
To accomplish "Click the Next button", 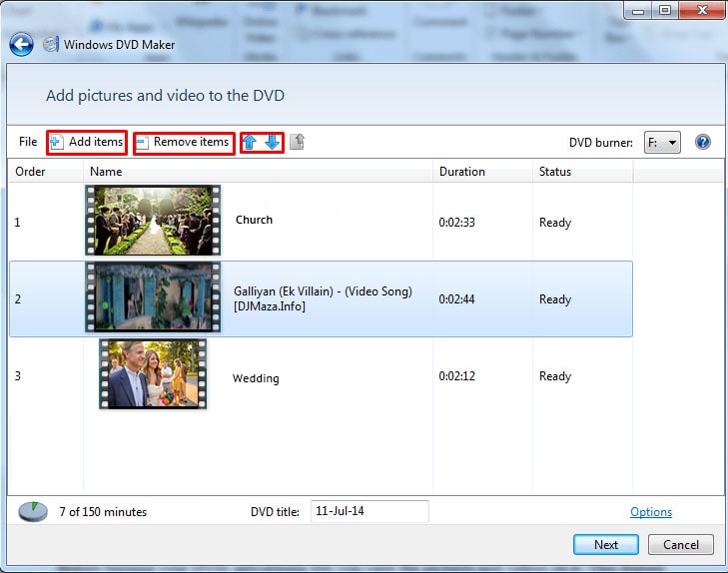I will [606, 545].
